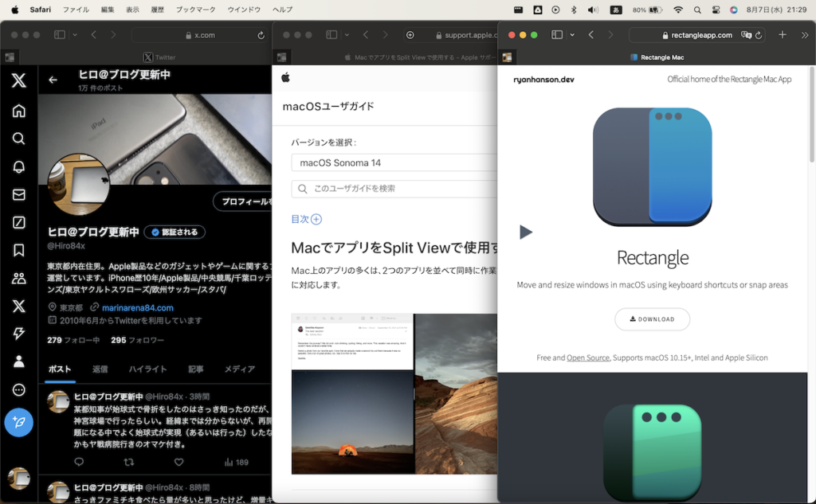Switch to the ハイライト tab
The height and width of the screenshot is (504, 816).
[x=147, y=369]
